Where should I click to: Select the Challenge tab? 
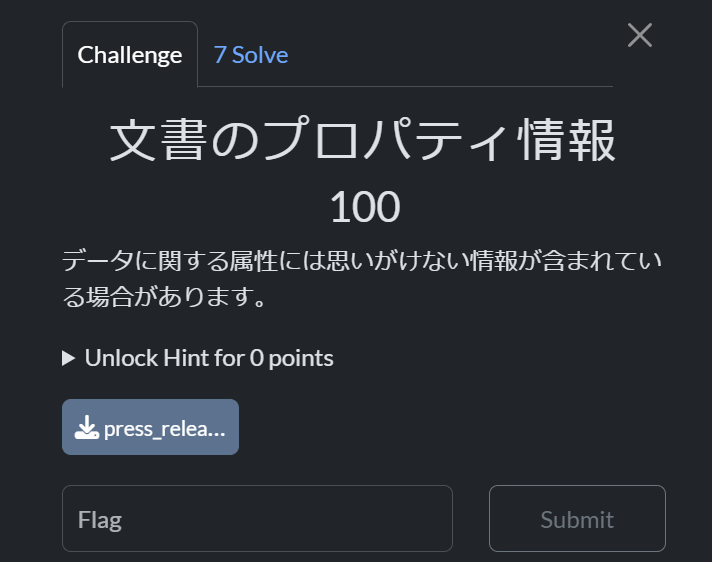[130, 54]
